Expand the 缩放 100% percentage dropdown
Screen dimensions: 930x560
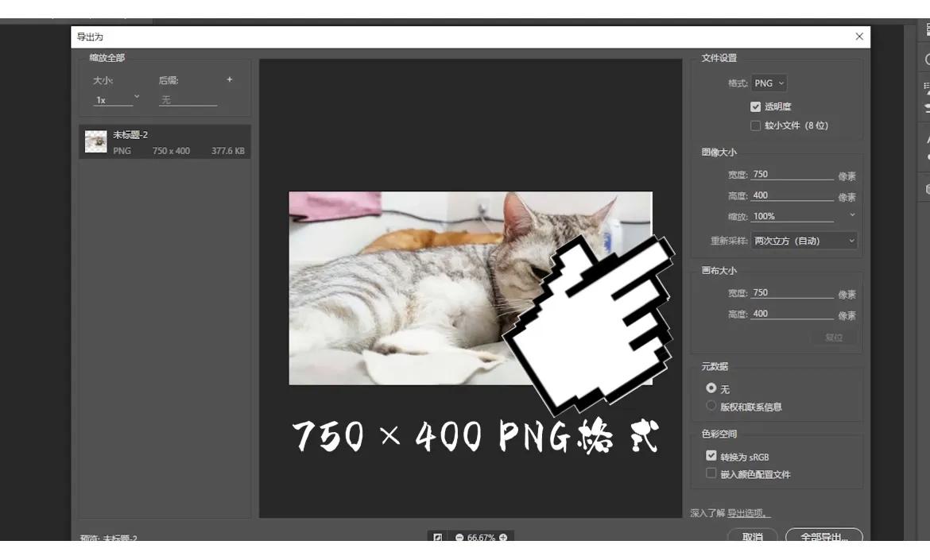[x=852, y=215]
